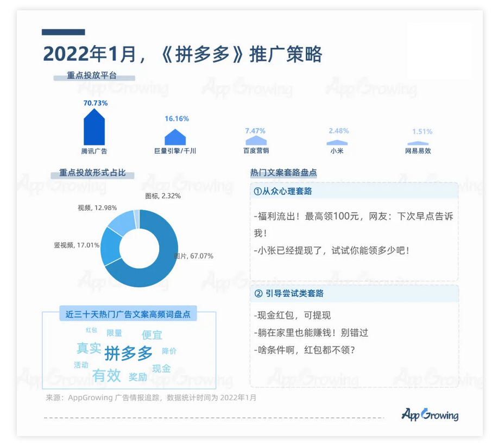Click the 小米 2.48% bar shape
Viewport: 498px width, 448px height.
coord(337,142)
